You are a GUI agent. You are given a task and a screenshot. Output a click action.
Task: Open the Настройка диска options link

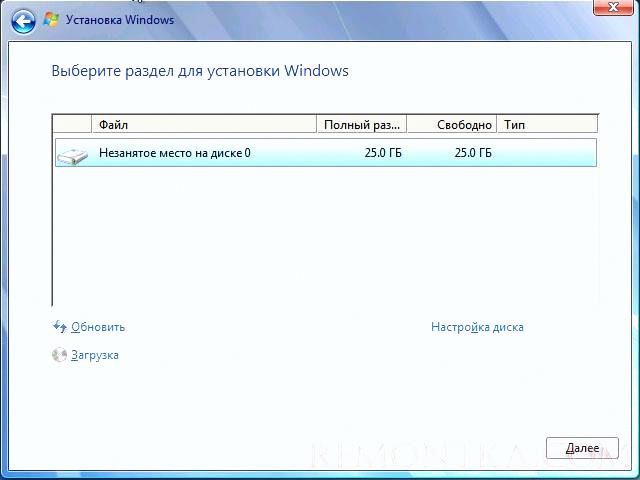pos(477,327)
